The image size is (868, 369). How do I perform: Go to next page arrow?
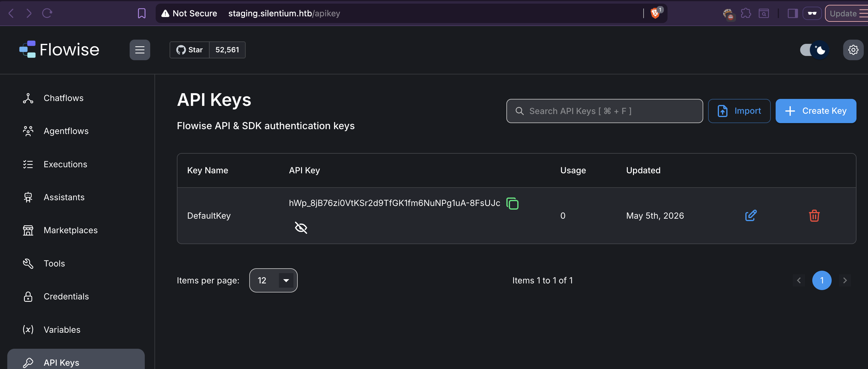coord(845,281)
